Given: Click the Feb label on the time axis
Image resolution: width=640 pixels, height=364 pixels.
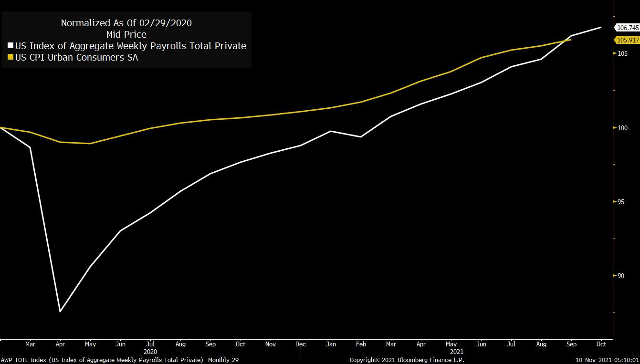Looking at the screenshot, I should point(361,344).
